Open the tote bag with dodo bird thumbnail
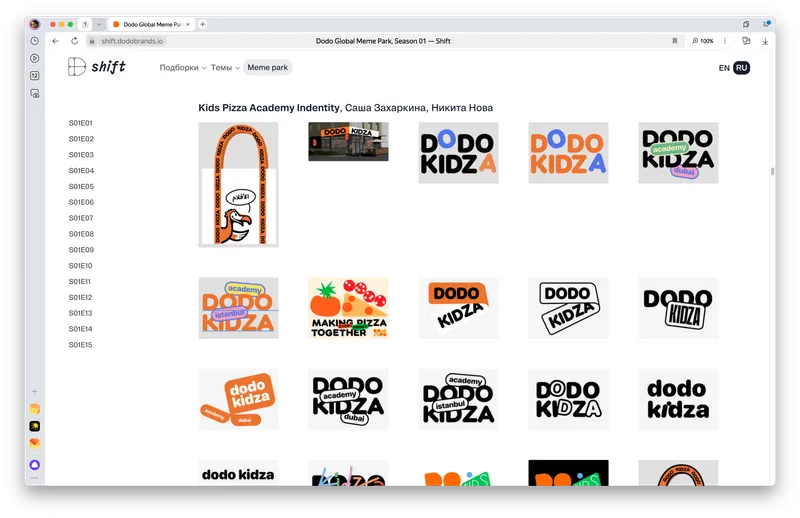This screenshot has width=800, height=518. (238, 184)
